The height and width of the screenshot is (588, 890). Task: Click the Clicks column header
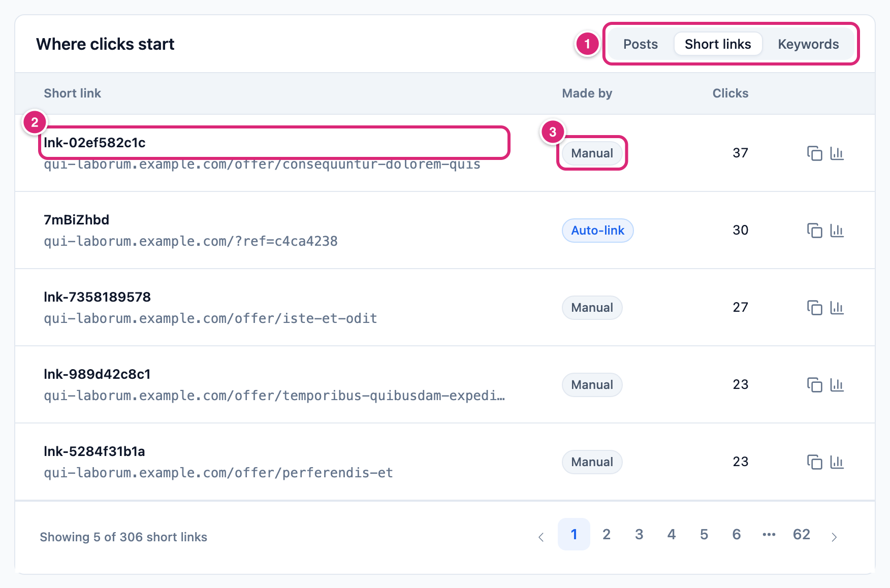(730, 93)
